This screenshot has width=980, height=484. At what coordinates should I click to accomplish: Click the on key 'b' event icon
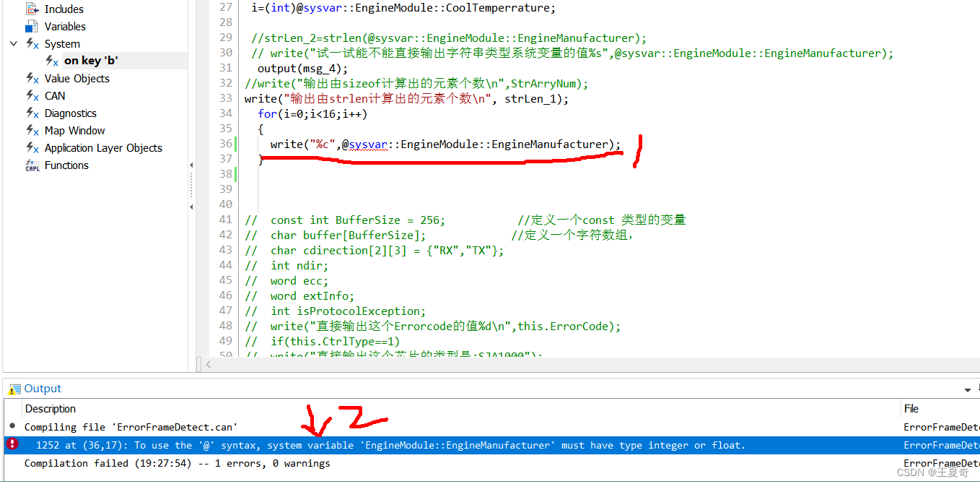point(52,61)
